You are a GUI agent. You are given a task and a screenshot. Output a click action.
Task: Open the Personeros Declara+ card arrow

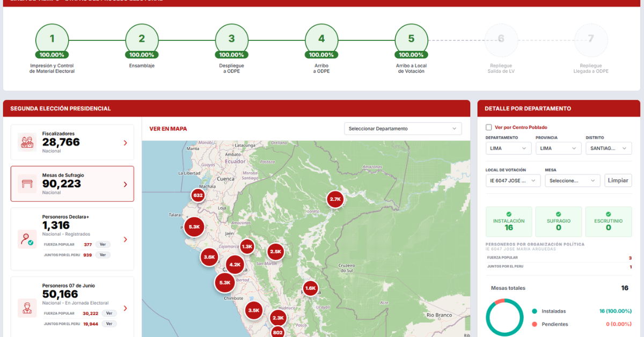(125, 239)
